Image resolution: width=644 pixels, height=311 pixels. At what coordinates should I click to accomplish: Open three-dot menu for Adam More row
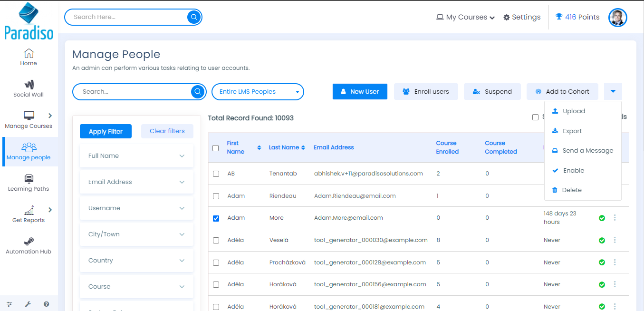pos(615,218)
